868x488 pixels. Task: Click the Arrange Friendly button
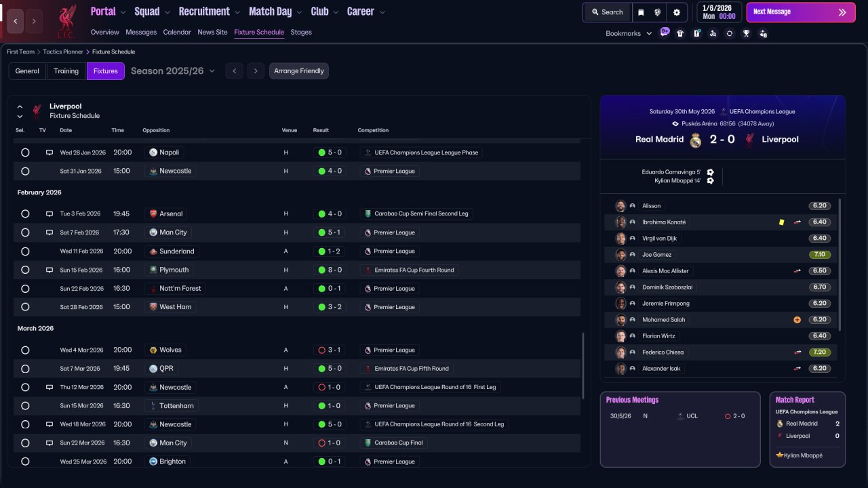[x=299, y=71]
